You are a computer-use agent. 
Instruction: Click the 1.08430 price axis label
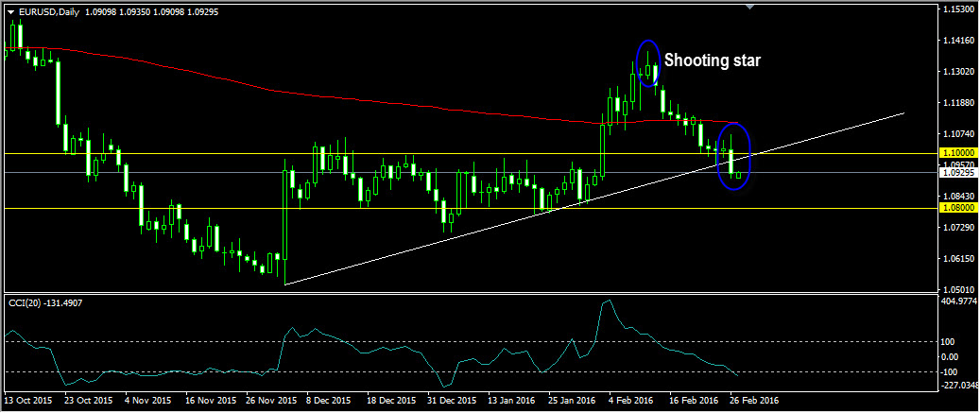pos(960,197)
